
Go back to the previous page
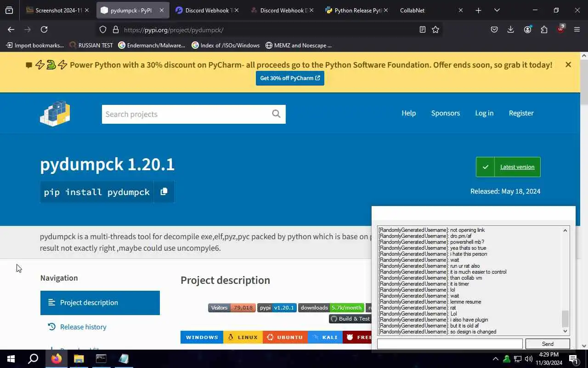(11, 29)
